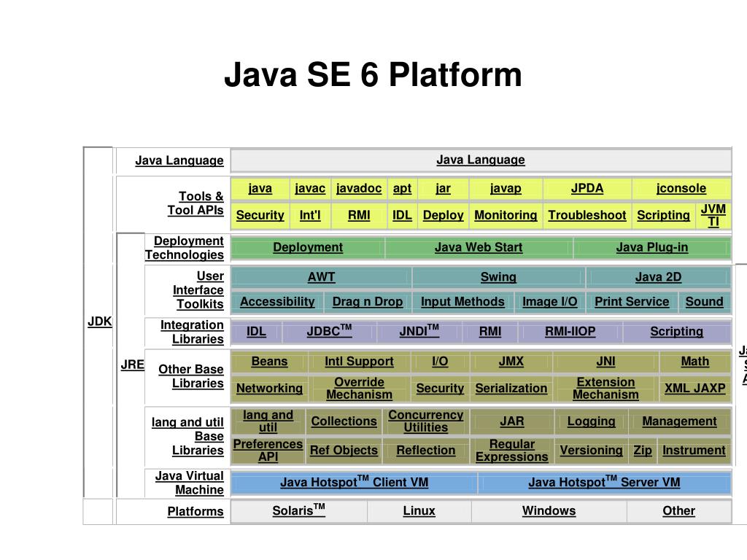The width and height of the screenshot is (747, 560).
Task: Click the Solaris platform link
Action: [298, 510]
